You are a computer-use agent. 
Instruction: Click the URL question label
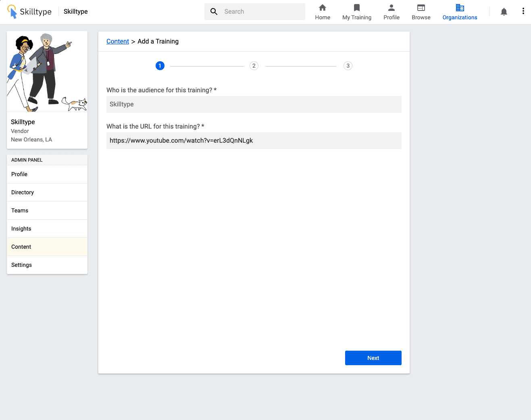155,127
